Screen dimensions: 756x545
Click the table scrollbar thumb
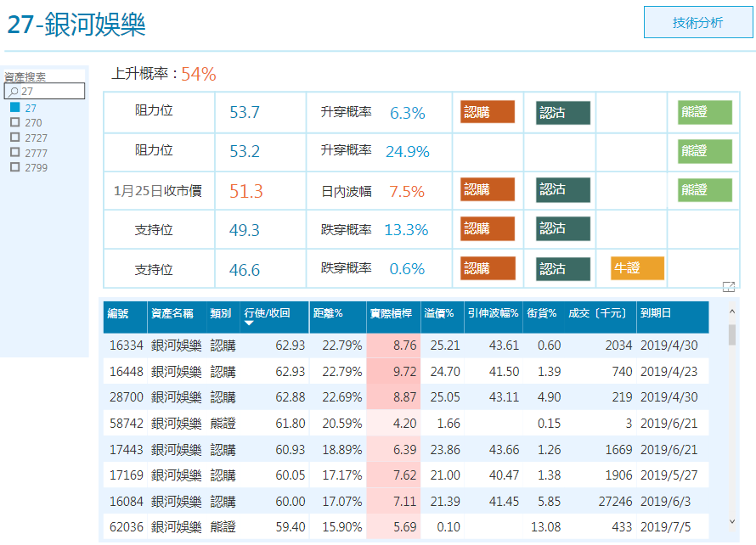point(732,335)
